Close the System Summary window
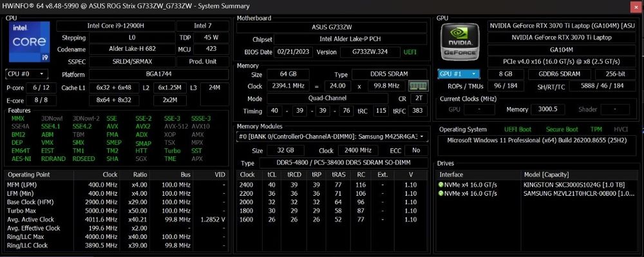644x257 pixels. click(x=635, y=6)
